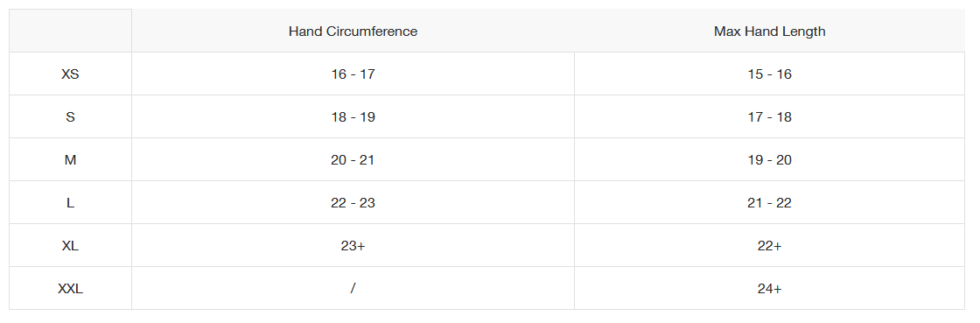
Task: Select the 18 - 19 circumference cell
Action: coord(353,116)
